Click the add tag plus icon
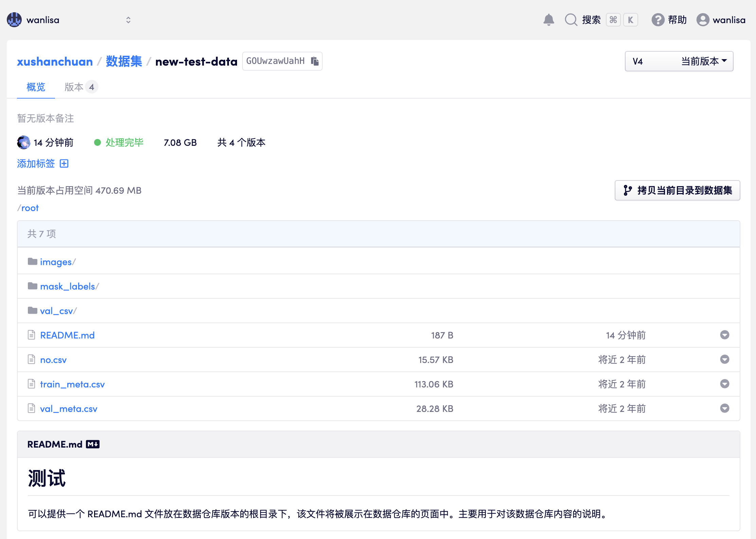This screenshot has width=756, height=539. coord(64,163)
